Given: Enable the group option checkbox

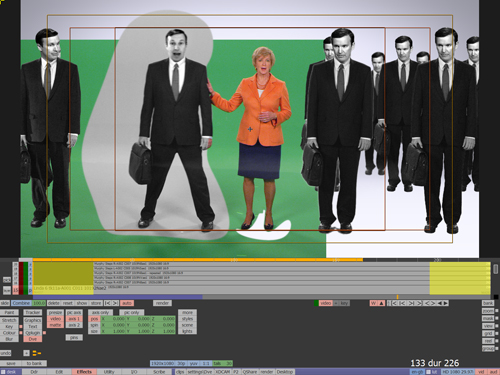Looking at the screenshot, I should 497,349.
